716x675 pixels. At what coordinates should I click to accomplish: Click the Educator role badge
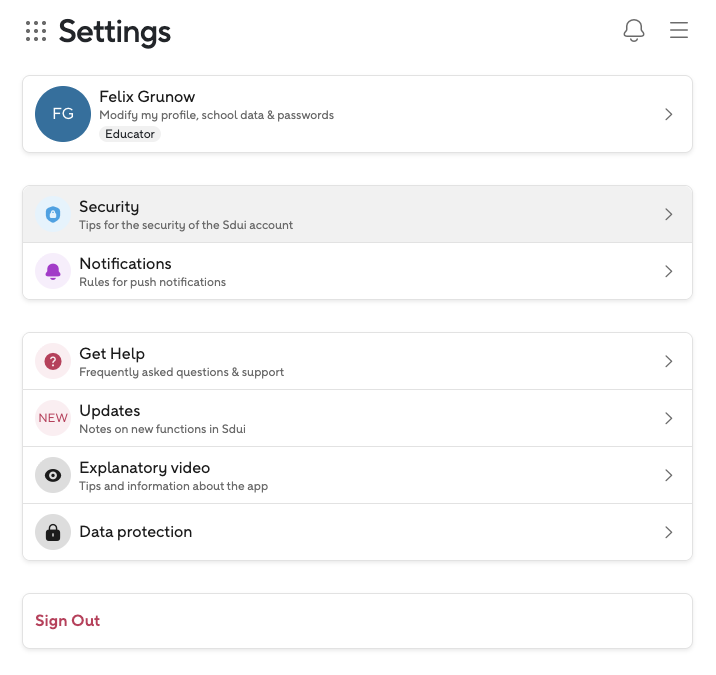pos(130,134)
